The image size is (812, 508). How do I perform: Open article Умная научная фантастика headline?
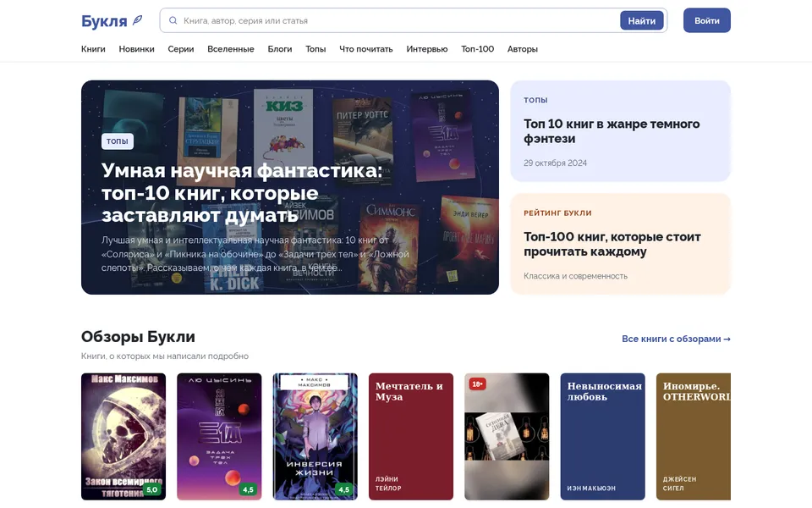click(x=241, y=192)
